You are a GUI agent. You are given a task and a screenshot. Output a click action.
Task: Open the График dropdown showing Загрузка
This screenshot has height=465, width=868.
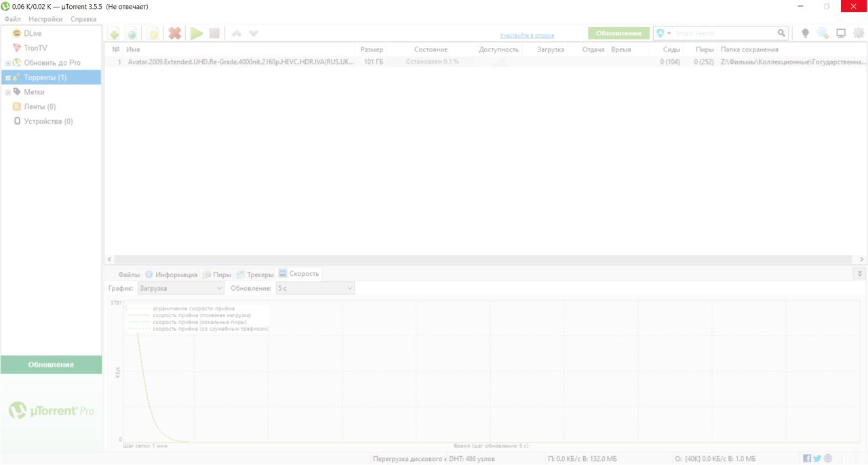180,288
